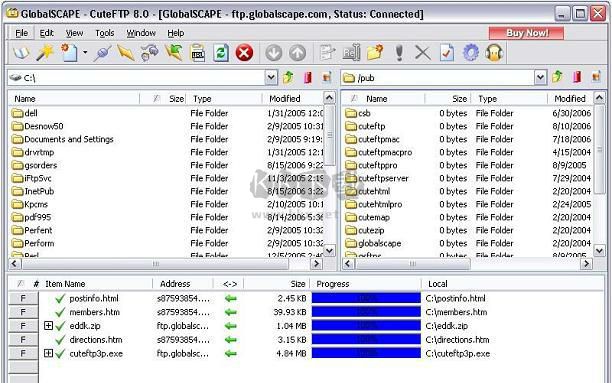
Task: Click the gray Download arrow icon
Action: click(273, 53)
